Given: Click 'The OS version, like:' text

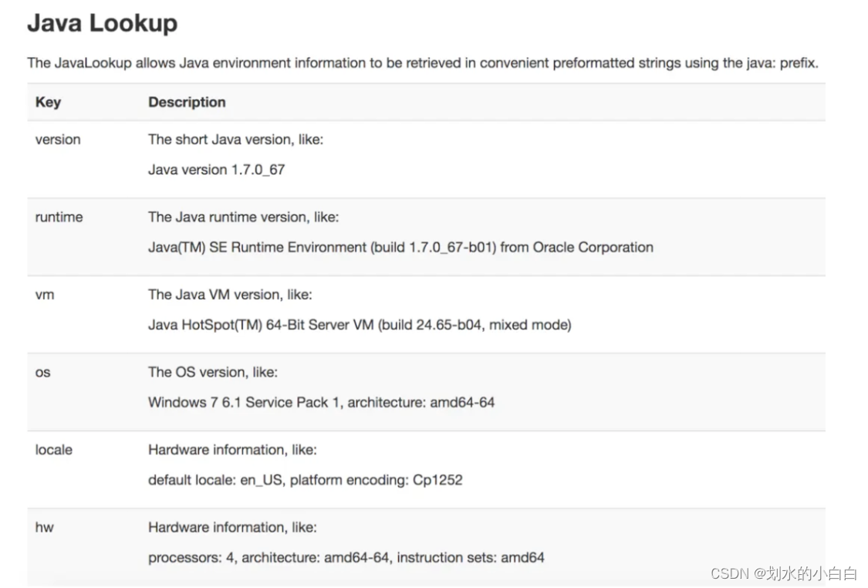Looking at the screenshot, I should click(x=213, y=372).
